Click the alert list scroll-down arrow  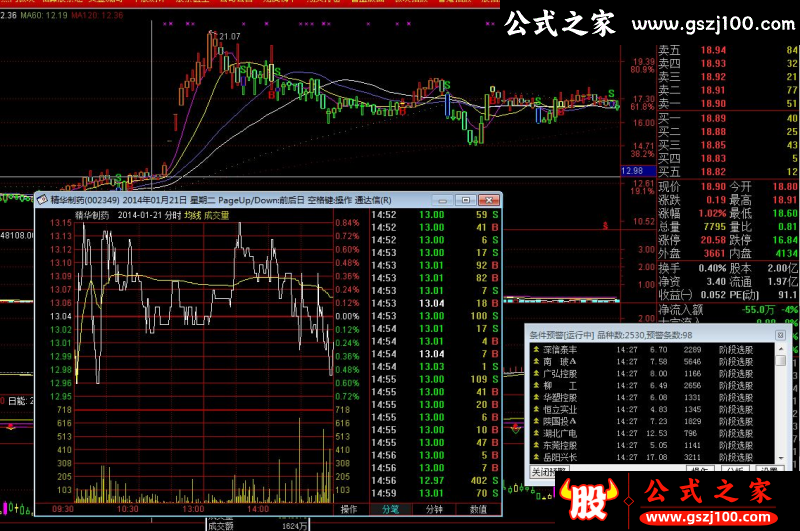(781, 458)
